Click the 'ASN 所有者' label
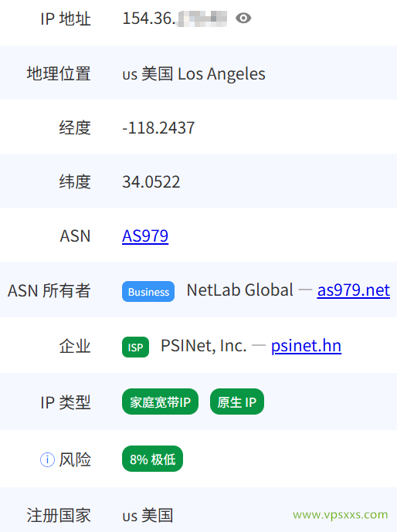The image size is (397, 532). click(49, 291)
